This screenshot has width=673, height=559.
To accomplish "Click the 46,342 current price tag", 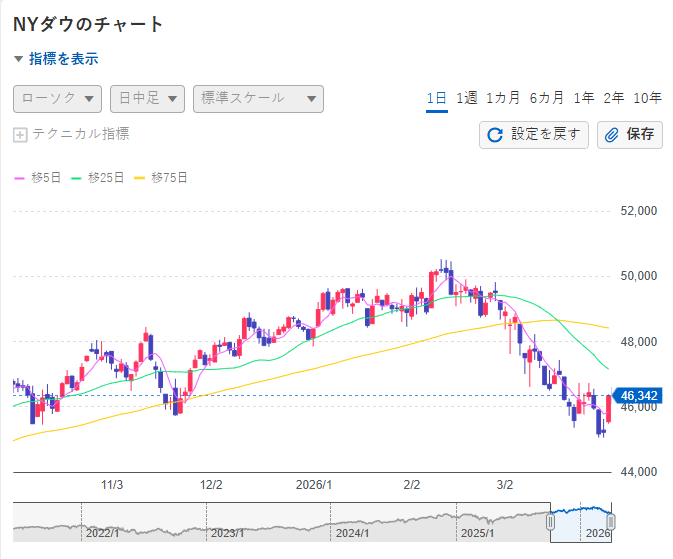I will tap(637, 395).
